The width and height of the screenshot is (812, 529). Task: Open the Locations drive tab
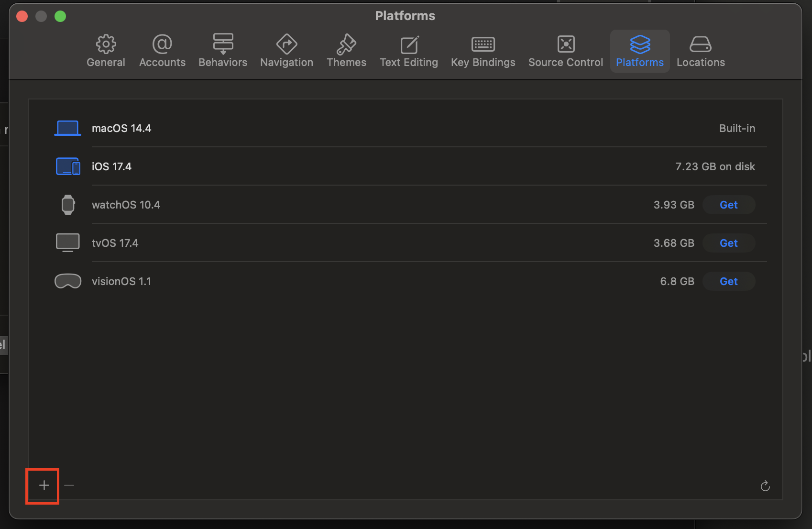[701, 51]
